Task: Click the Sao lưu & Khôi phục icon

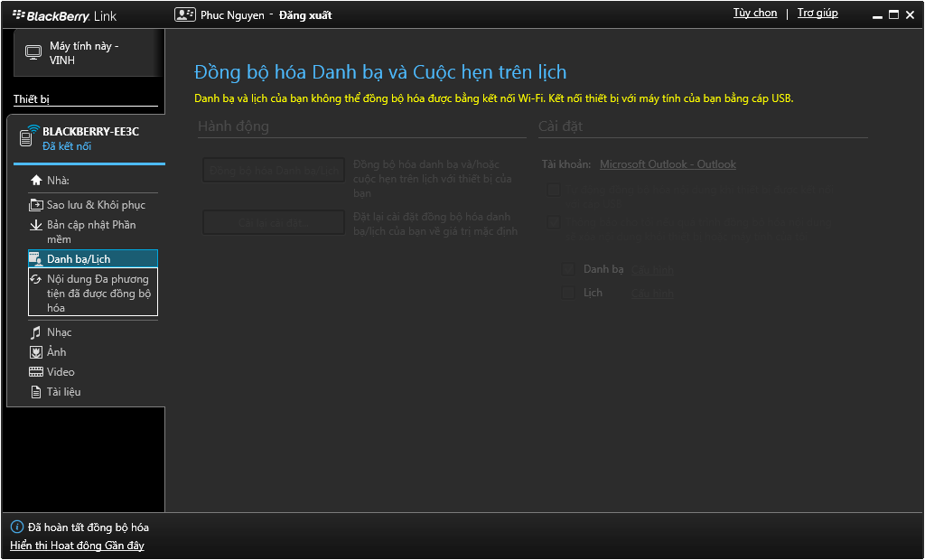Action: point(36,205)
